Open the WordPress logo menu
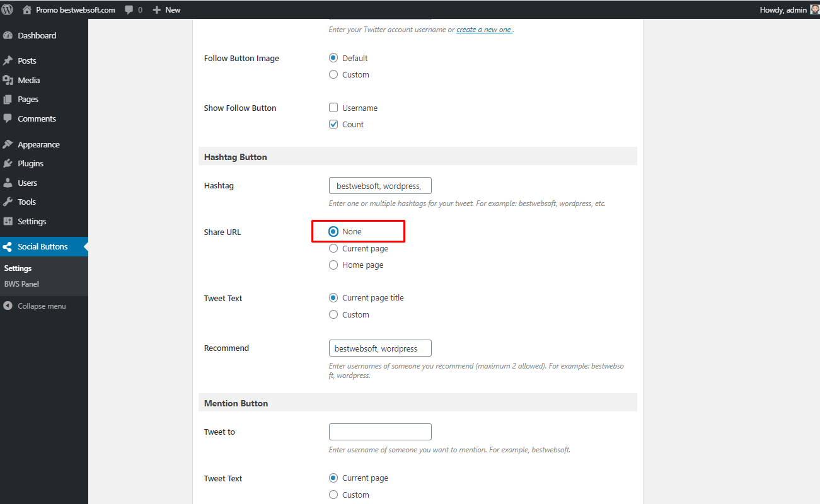Viewport: 820px width, 504px height. click(8, 9)
